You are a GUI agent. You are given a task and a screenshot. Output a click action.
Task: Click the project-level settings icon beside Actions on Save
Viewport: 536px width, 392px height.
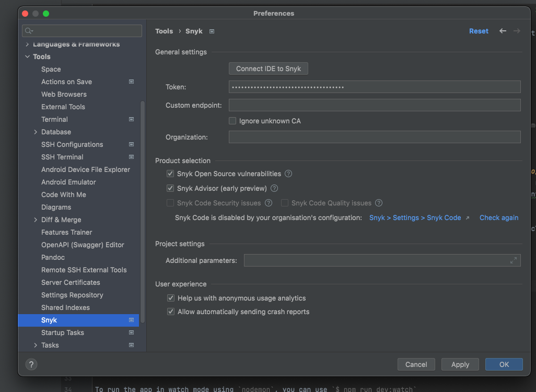tap(131, 82)
